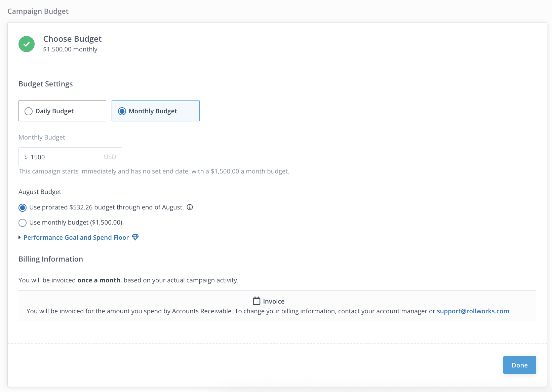The image size is (552, 392).
Task: Expand the Performance Goal section via triangle arrow
Action: click(x=20, y=238)
